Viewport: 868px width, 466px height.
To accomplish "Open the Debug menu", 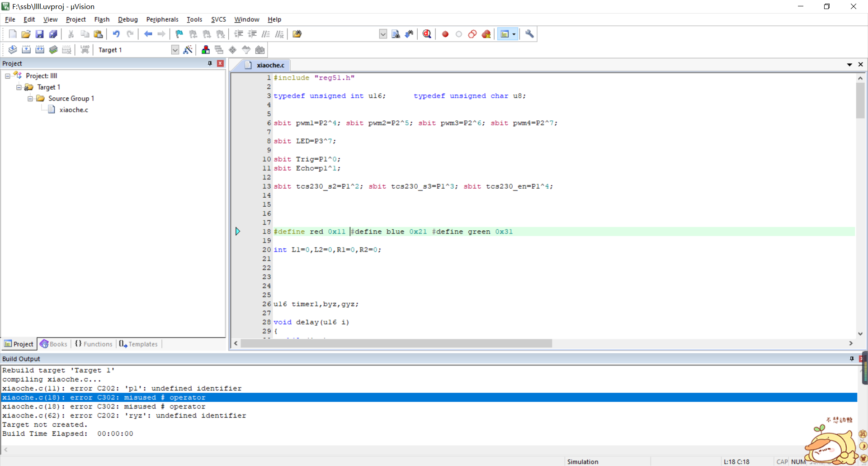I will pos(128,19).
